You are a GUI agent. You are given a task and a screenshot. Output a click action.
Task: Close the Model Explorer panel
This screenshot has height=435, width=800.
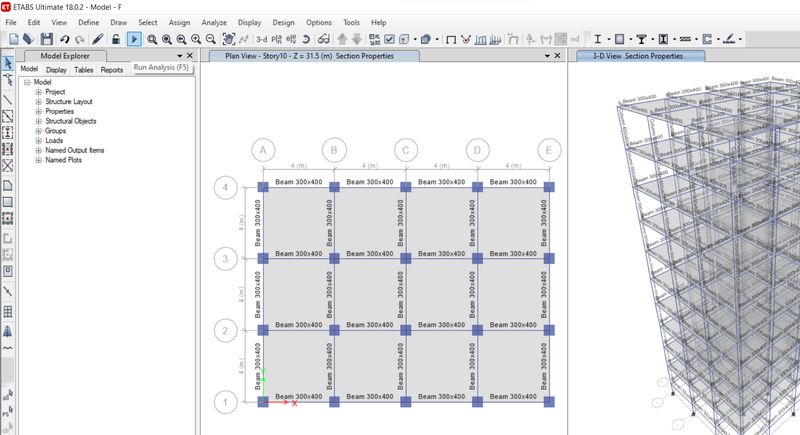click(190, 56)
